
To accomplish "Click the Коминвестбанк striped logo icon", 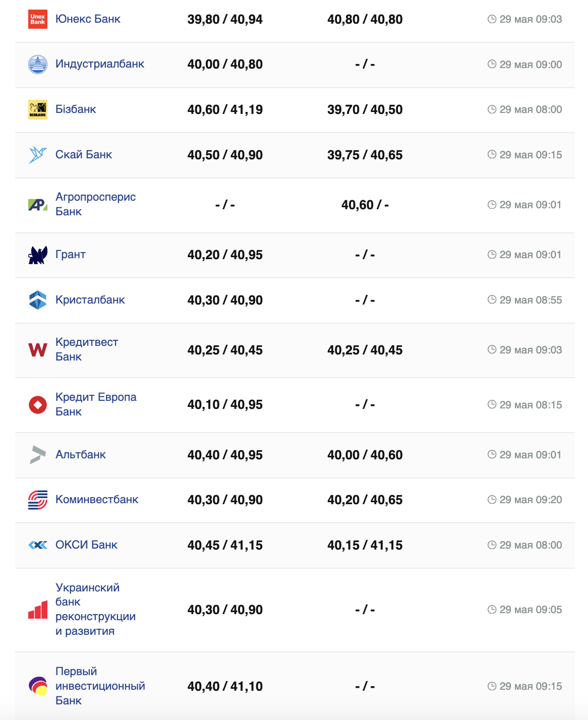I will click(x=38, y=500).
